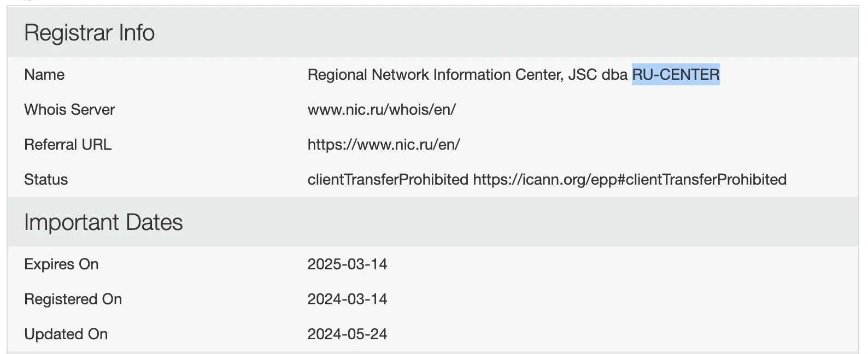Open the https://www.nic.ru/en/ referral link
868x354 pixels.
coord(384,145)
